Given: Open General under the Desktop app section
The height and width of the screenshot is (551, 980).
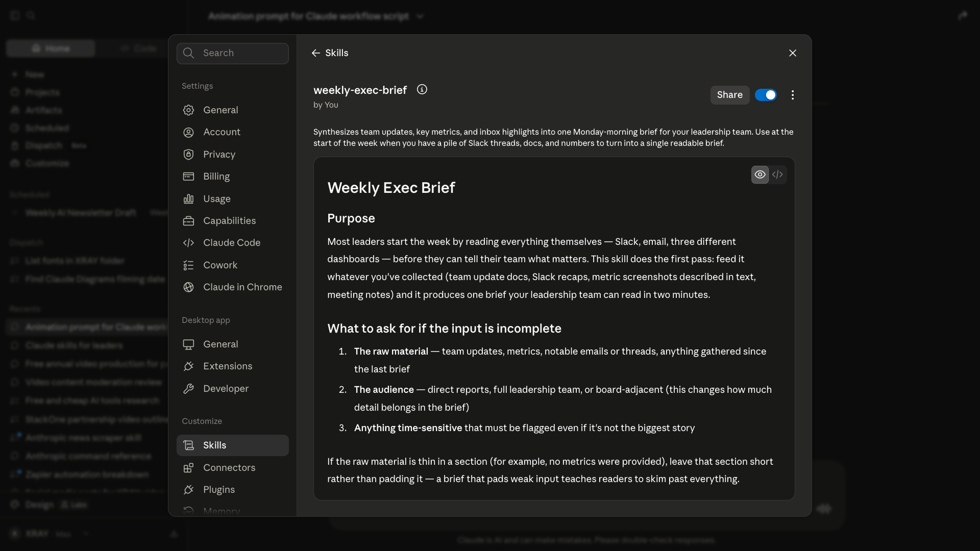Looking at the screenshot, I should pyautogui.click(x=233, y=344).
